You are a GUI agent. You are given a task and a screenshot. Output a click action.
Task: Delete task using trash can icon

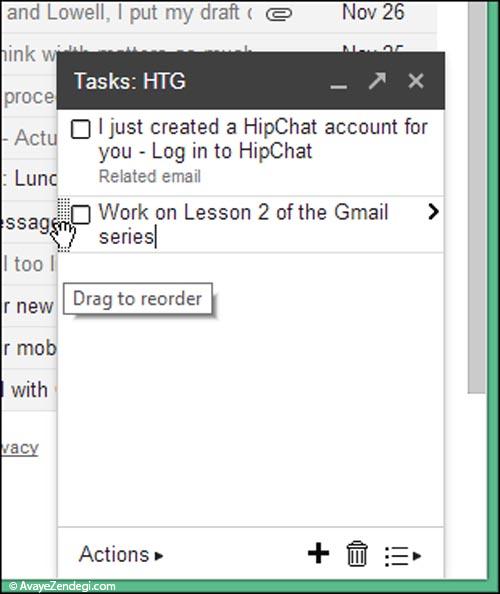coord(357,554)
